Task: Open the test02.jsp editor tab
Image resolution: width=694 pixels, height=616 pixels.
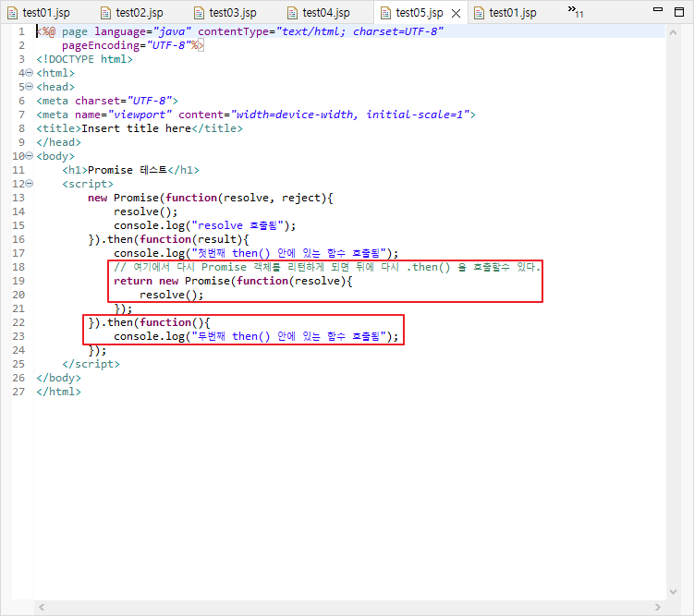Action: point(132,13)
